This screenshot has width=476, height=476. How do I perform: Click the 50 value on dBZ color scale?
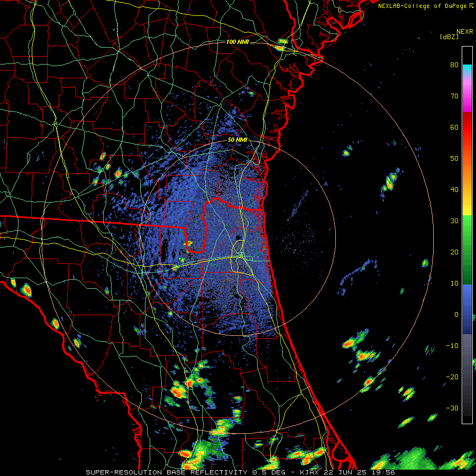[x=454, y=159]
